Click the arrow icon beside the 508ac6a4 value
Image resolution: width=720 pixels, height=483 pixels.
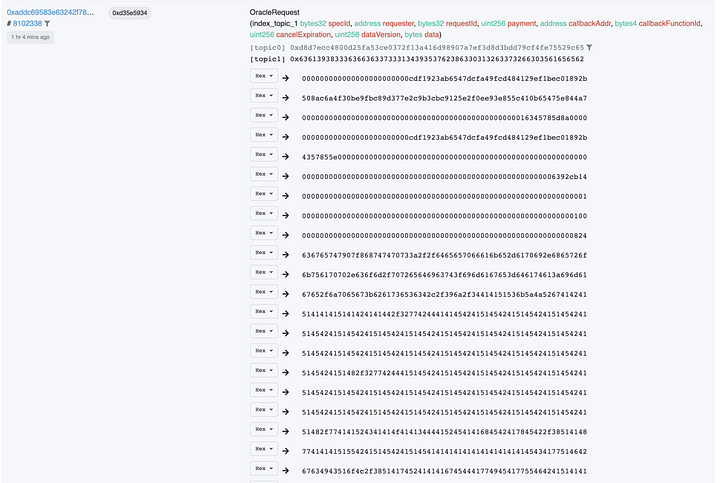(286, 97)
